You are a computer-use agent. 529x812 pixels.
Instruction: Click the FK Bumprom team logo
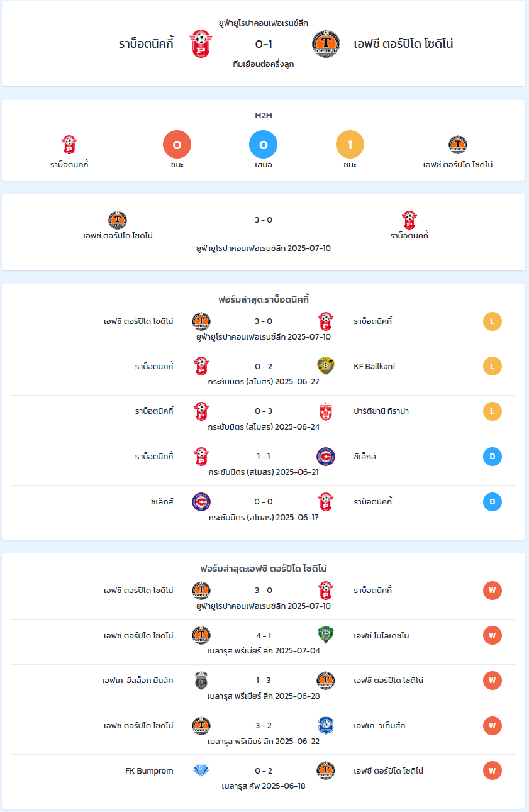click(x=201, y=771)
